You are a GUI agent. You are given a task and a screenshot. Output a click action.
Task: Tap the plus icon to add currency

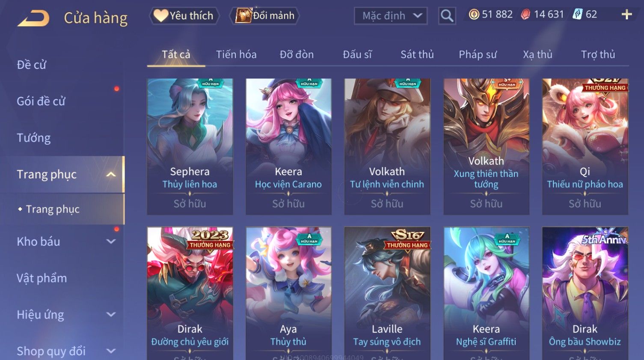(626, 15)
